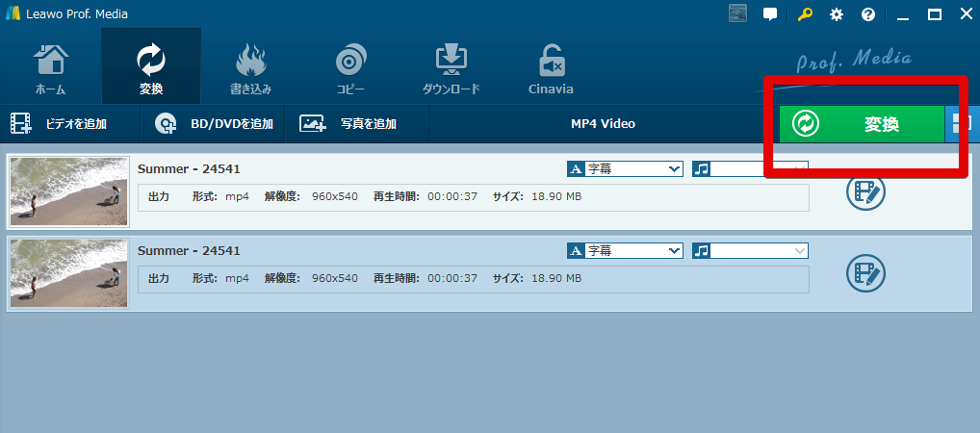Click the GPU acceleration chip icon in title bar
The width and height of the screenshot is (980, 433).
coord(738,13)
